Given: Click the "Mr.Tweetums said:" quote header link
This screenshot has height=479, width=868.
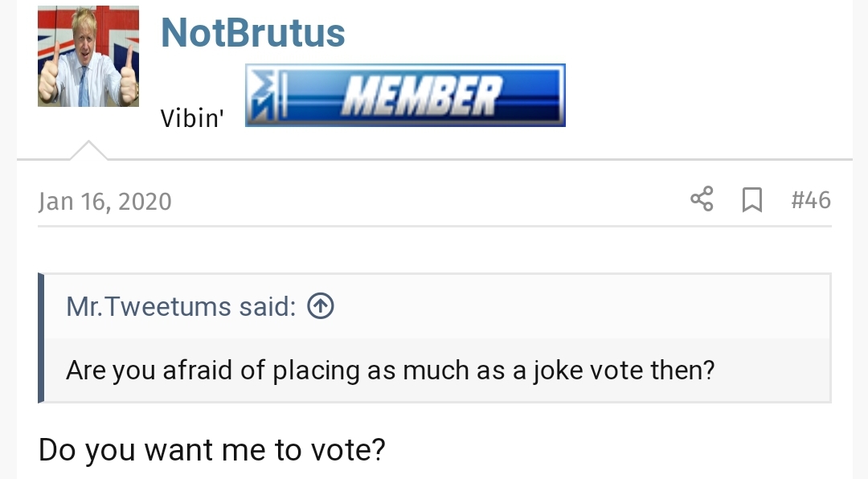Looking at the screenshot, I should pos(181,306).
